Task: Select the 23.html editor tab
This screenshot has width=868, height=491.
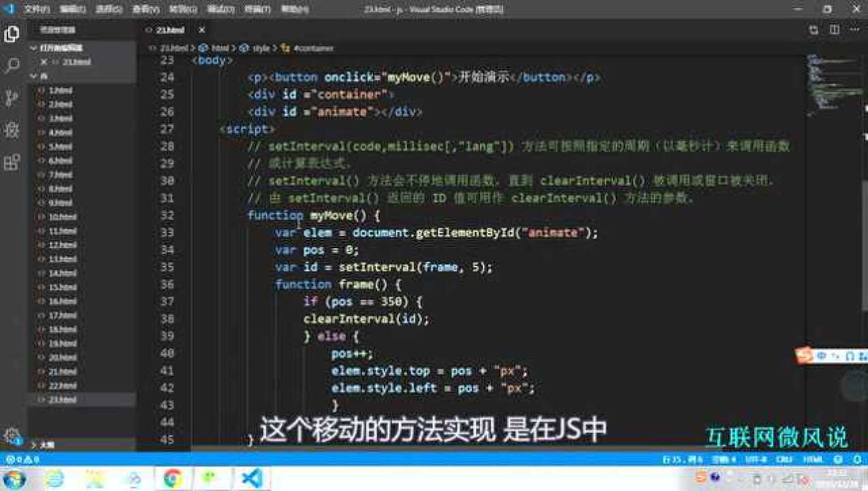Action: coord(169,30)
